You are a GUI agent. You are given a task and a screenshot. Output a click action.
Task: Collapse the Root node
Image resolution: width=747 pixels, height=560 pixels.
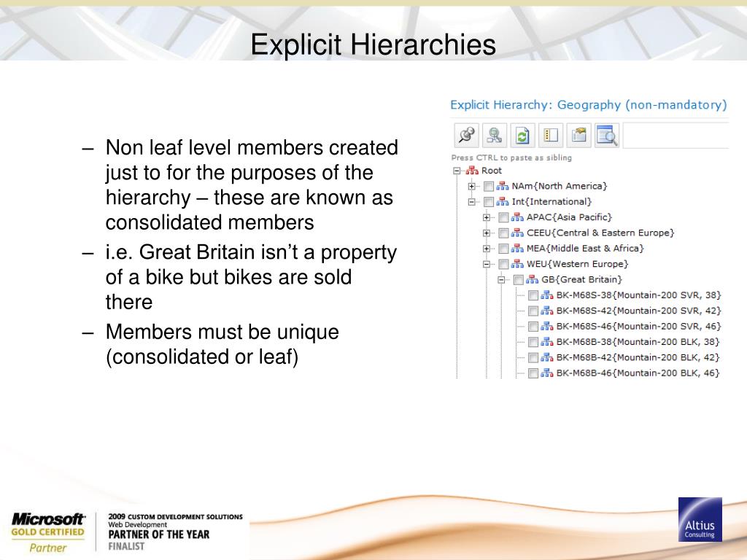(457, 171)
